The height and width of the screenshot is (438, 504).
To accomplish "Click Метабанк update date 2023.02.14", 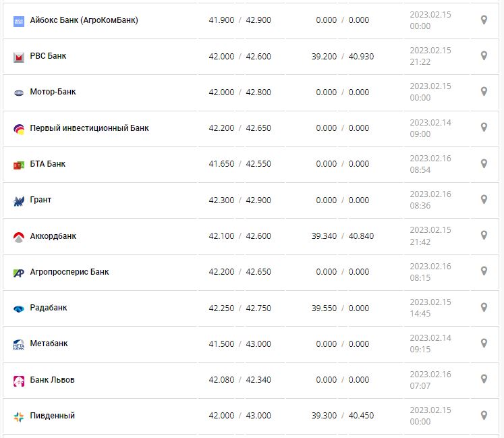I will [x=430, y=338].
